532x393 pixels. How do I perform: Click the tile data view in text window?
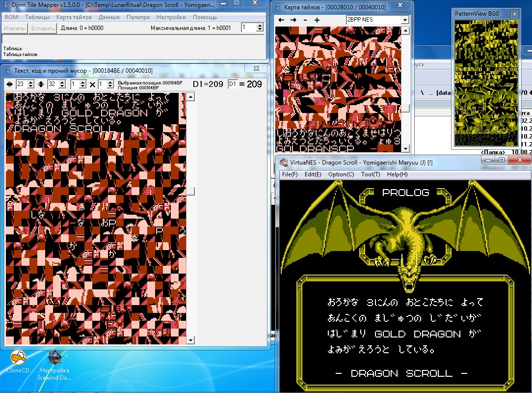click(x=96, y=219)
